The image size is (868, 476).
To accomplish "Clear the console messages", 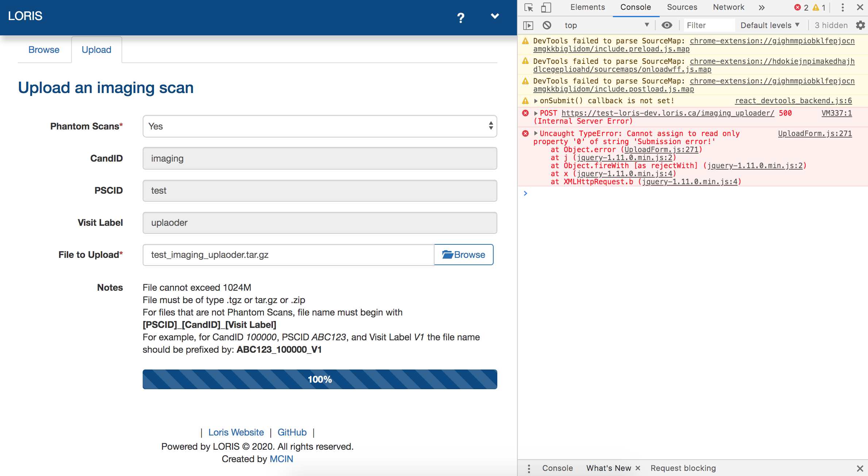I will click(x=546, y=25).
